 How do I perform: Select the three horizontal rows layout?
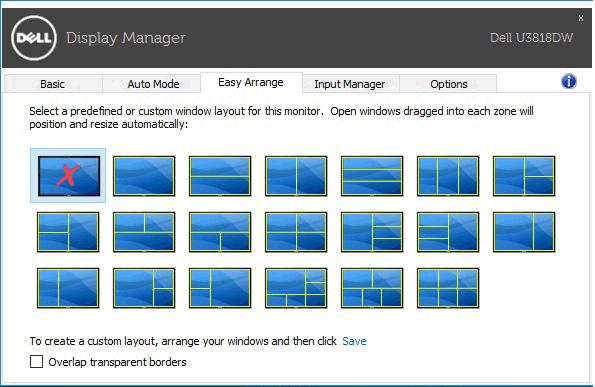tap(372, 176)
